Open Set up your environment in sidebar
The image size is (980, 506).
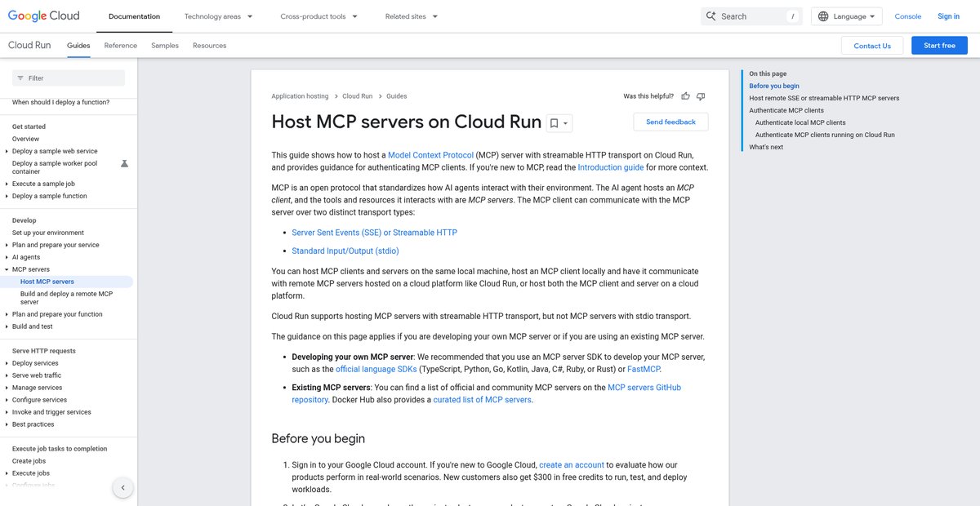pyautogui.click(x=48, y=233)
